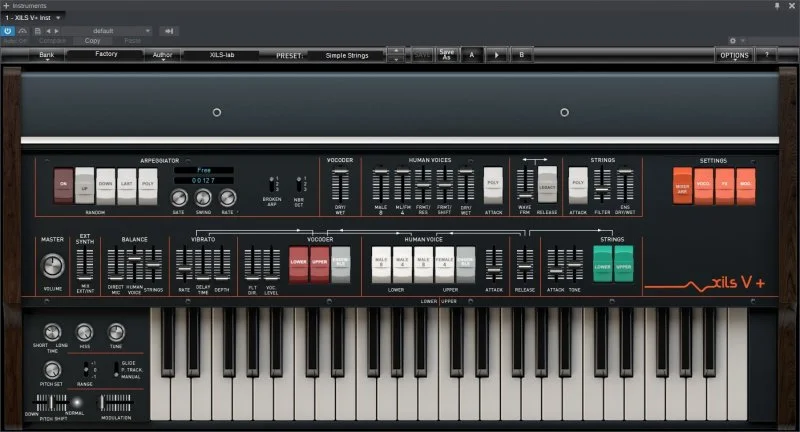Toggle the Strings LOWER green key
Screen dimensions: 800x432
(x=603, y=264)
